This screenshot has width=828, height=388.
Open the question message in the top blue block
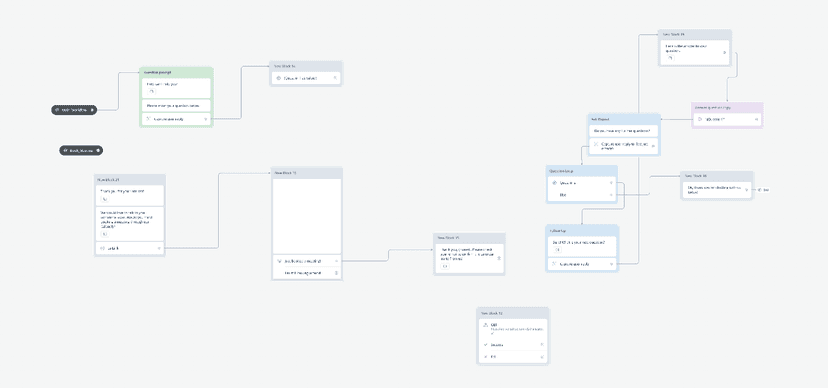(624, 131)
